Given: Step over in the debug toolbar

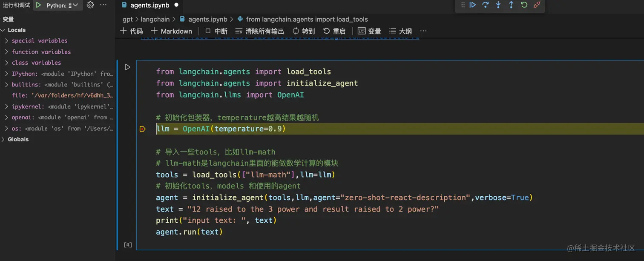Looking at the screenshot, I should coord(485,5).
